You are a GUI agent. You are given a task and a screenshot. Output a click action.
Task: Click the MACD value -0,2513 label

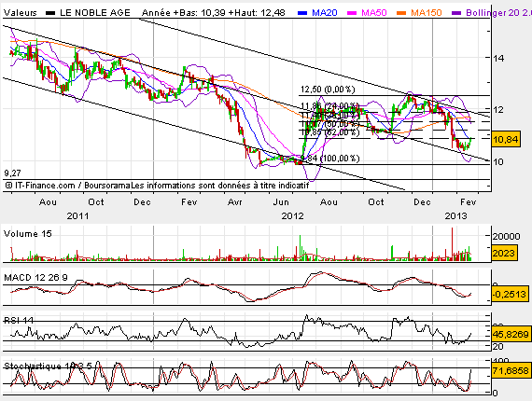(x=510, y=294)
